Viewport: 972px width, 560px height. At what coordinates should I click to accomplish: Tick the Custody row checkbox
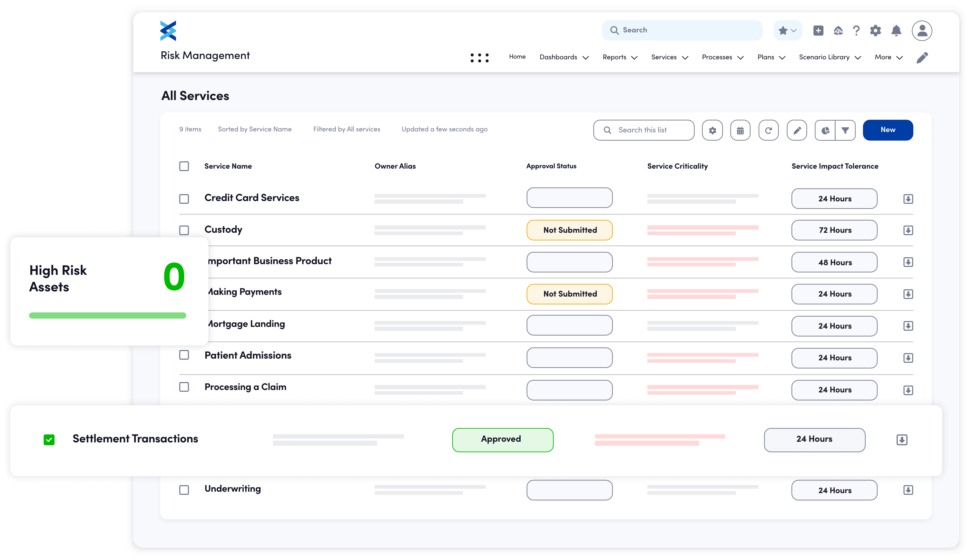click(x=184, y=230)
